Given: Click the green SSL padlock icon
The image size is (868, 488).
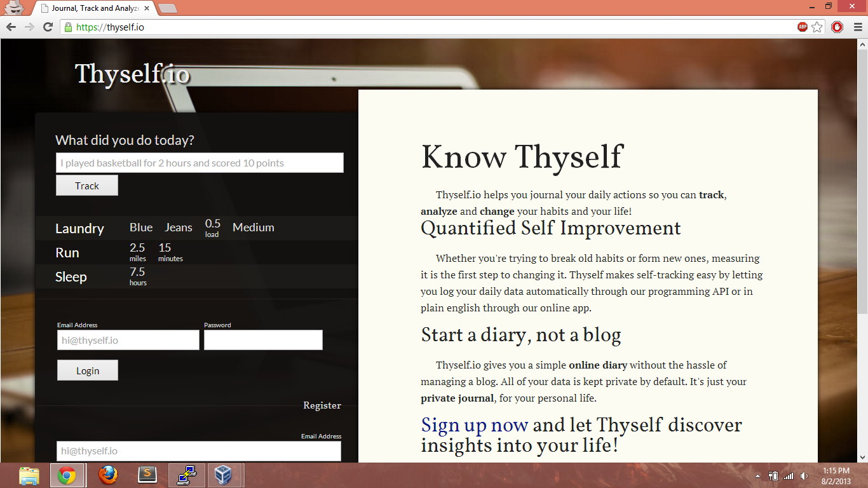Looking at the screenshot, I should click(x=68, y=27).
